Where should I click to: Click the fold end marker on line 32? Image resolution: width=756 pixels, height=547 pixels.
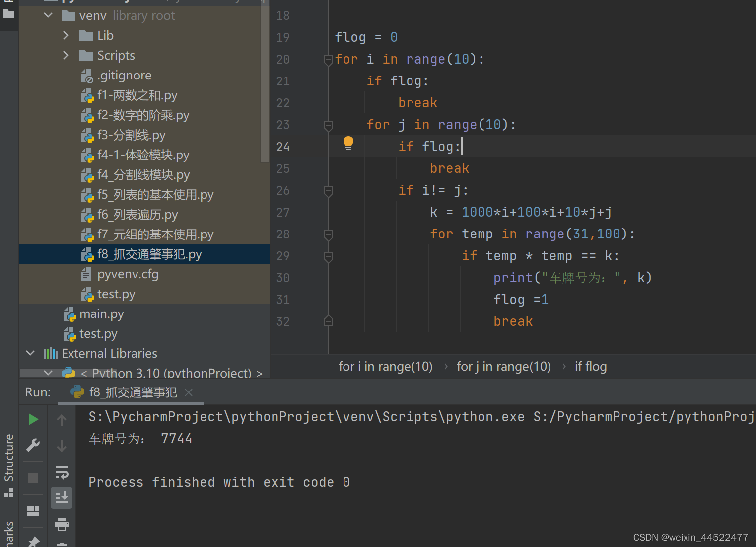[328, 321]
